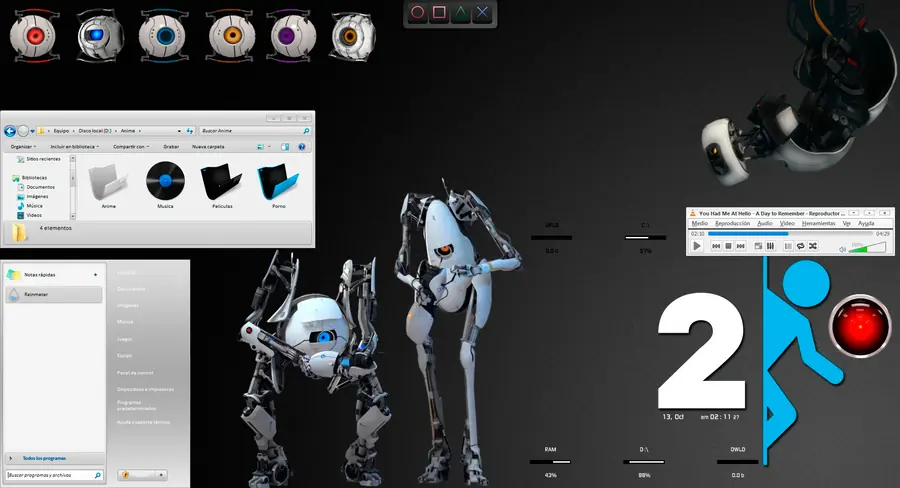Click Nueva carpeta in Explorer toolbar
This screenshot has width=900, height=488.
click(208, 147)
